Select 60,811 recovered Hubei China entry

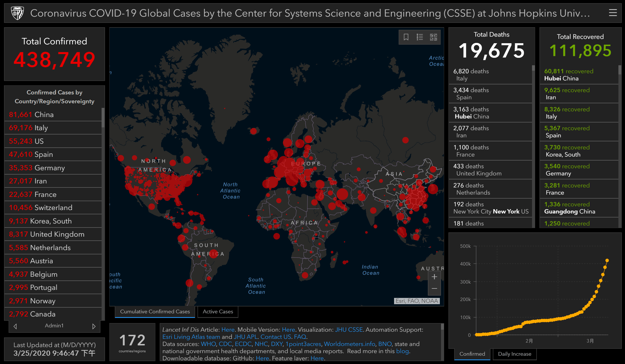coord(579,75)
